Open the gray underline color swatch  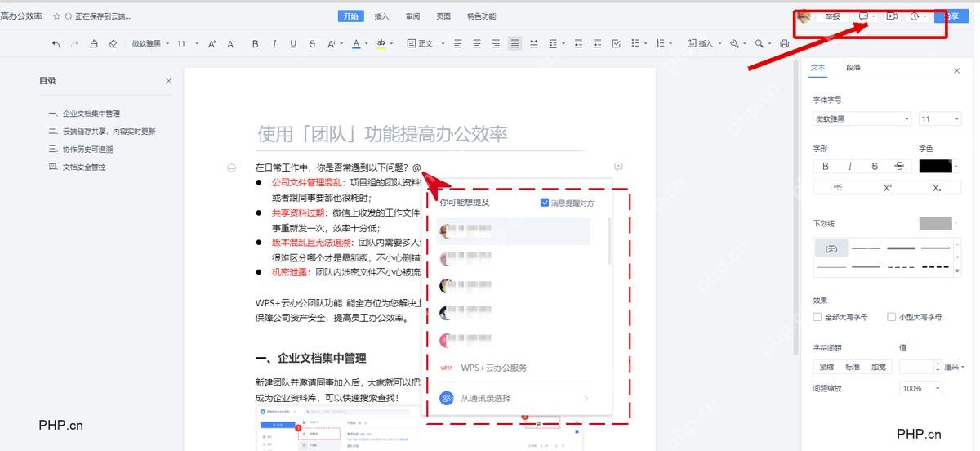[936, 223]
